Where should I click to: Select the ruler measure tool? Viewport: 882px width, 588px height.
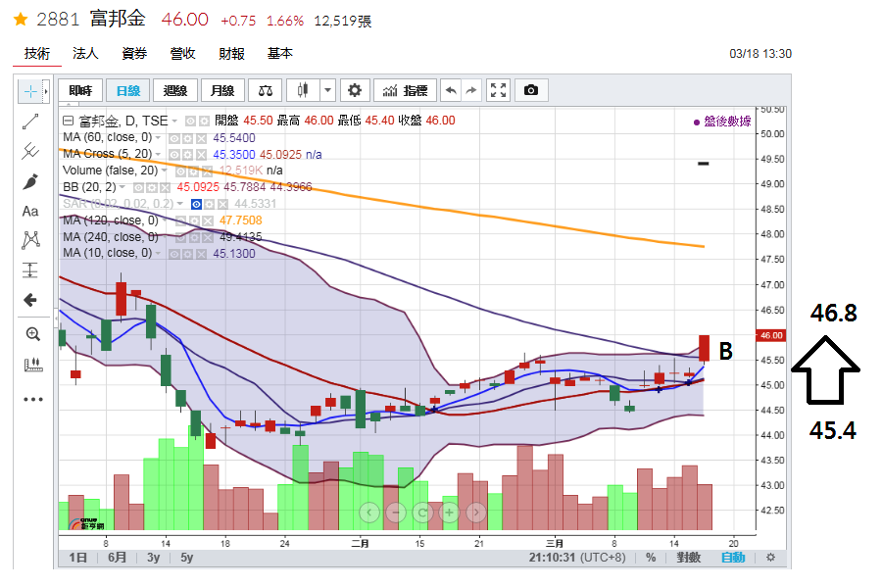point(32,365)
